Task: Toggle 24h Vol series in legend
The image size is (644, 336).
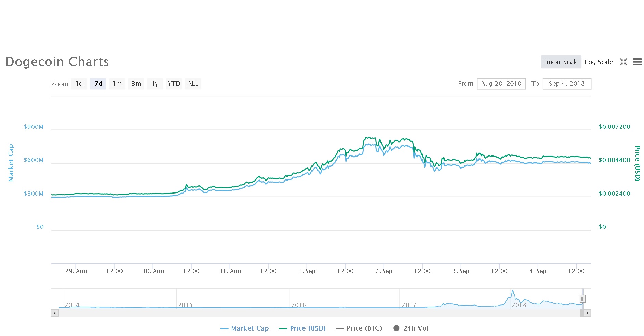Action: point(411,328)
